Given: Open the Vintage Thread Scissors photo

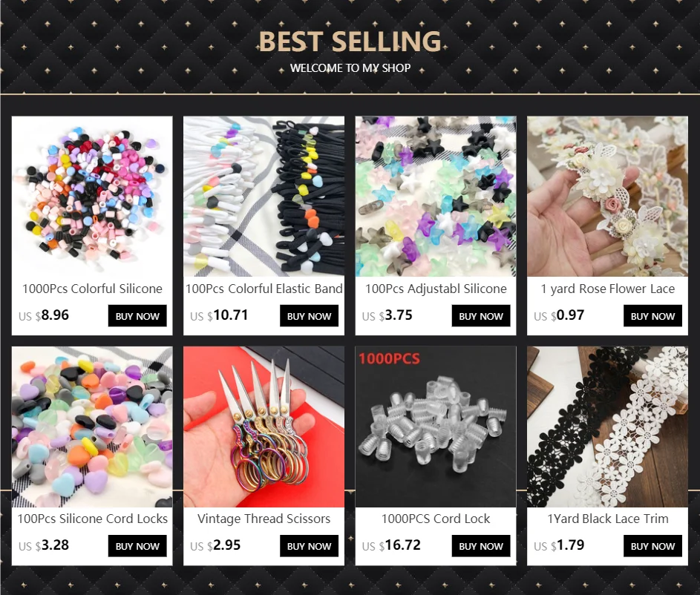Looking at the screenshot, I should [264, 427].
